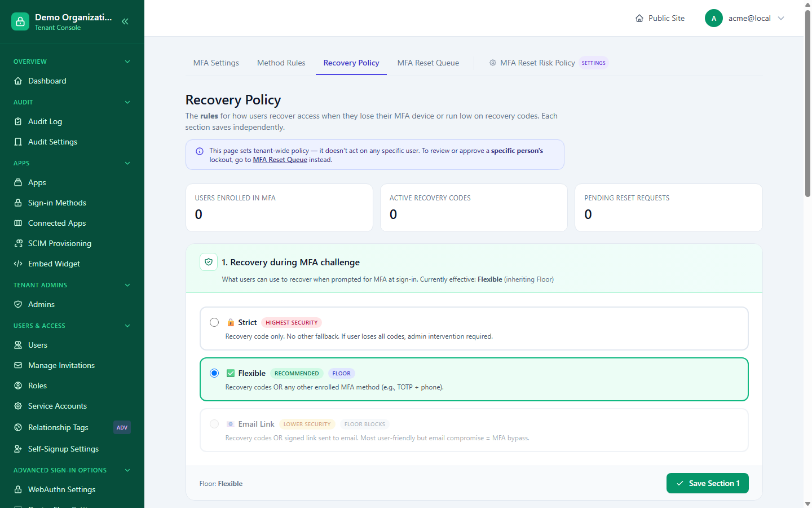Click the Save Section 1 button

[x=708, y=483]
